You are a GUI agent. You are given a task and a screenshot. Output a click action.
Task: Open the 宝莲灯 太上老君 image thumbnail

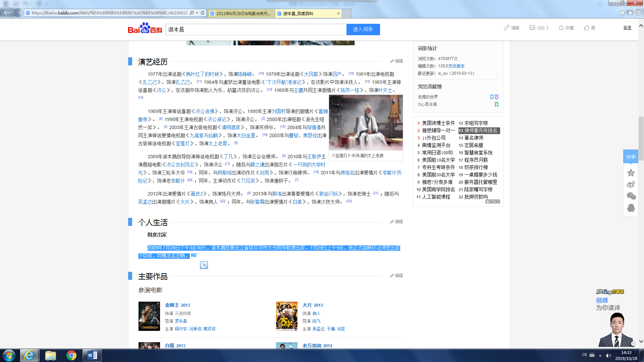366,122
